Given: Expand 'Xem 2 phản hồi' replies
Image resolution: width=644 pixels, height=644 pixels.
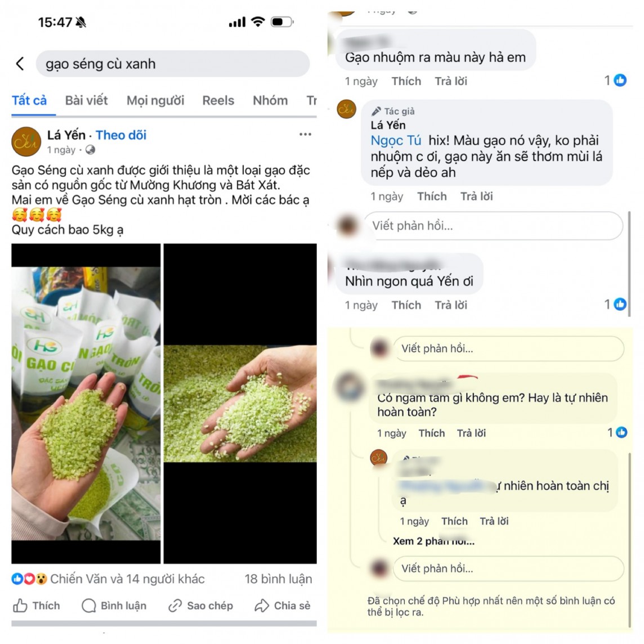Looking at the screenshot, I should click(x=433, y=542).
